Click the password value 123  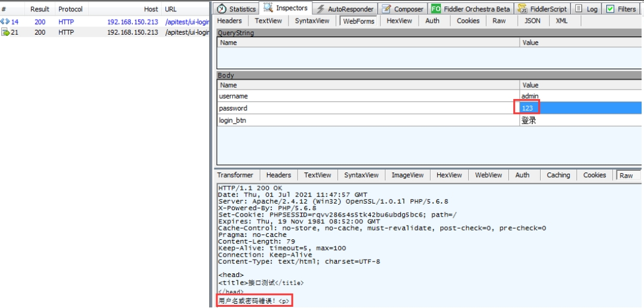tap(528, 108)
